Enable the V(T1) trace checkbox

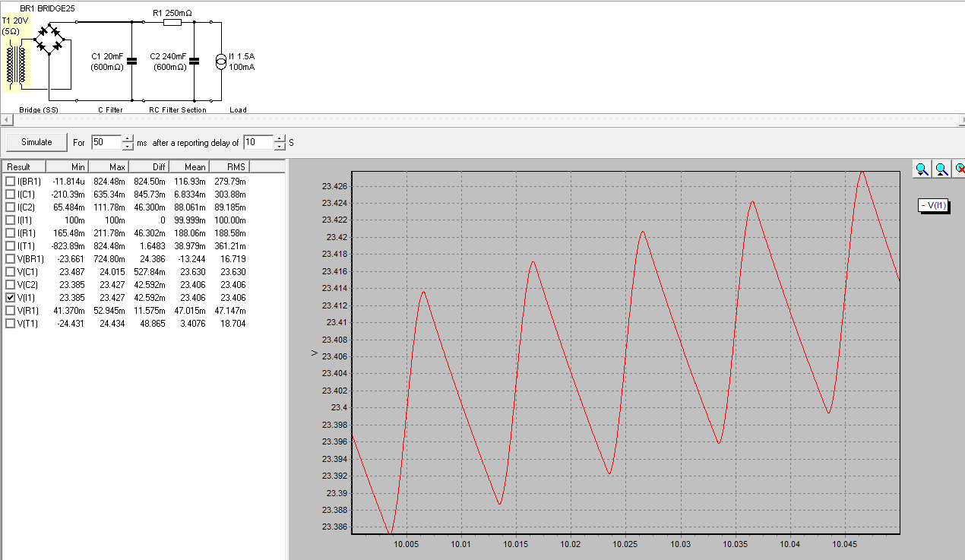click(x=10, y=324)
